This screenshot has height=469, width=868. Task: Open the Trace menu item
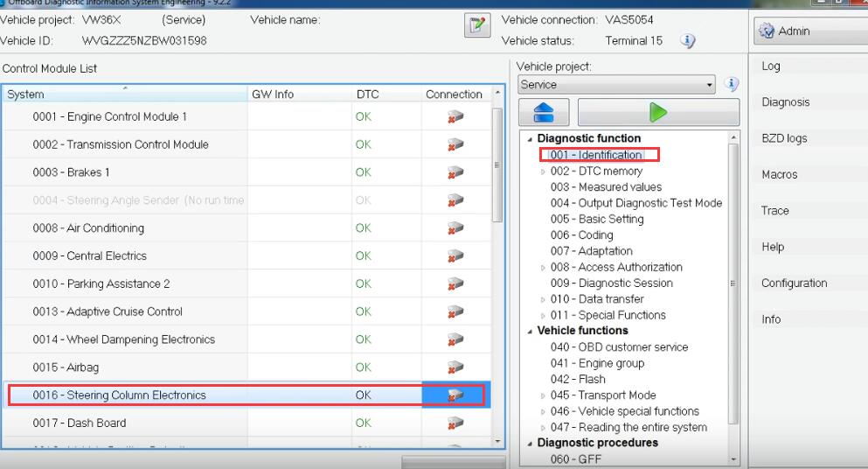pos(774,211)
